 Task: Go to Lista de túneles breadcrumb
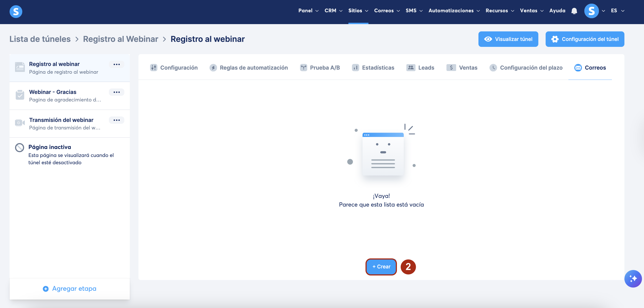(40, 39)
